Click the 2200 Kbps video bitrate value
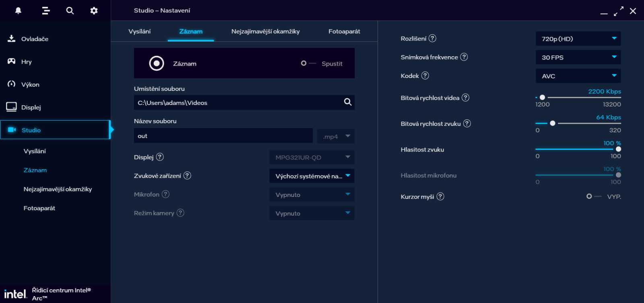Screen dimensions: 644x303 [x=605, y=91]
